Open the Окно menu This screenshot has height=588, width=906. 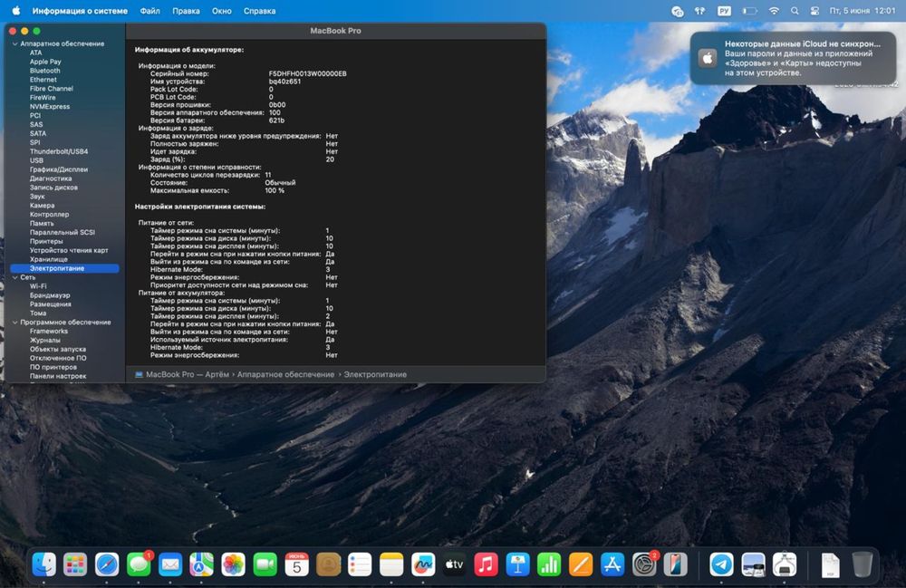pos(221,10)
